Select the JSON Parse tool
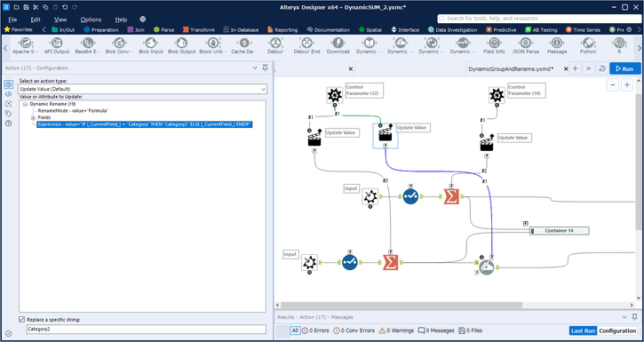 point(525,45)
